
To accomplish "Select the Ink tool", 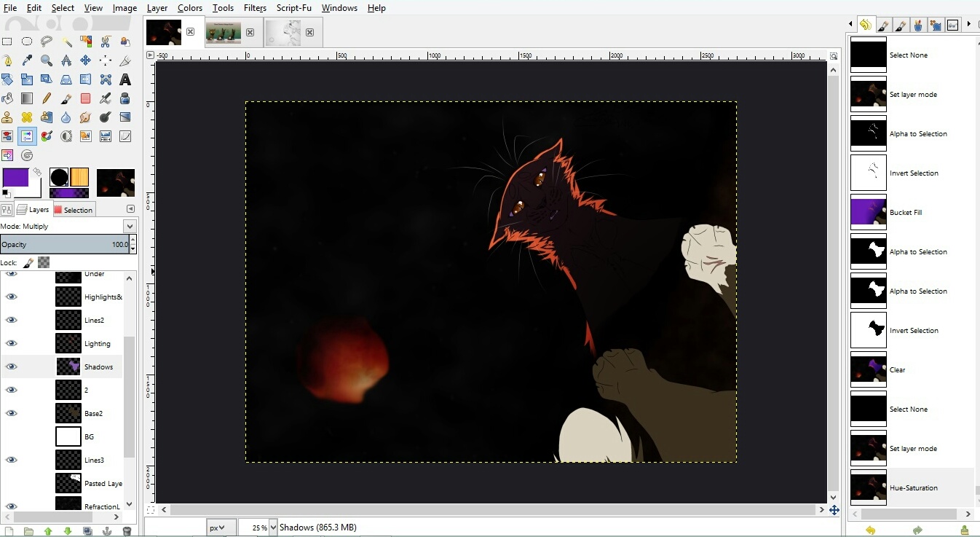I will coord(125,98).
